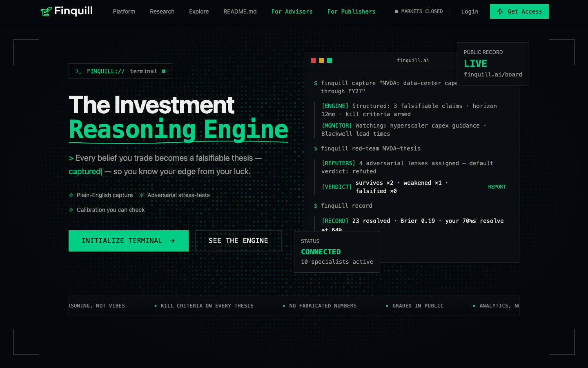
Task: Click the lightning bolt icon in Get Access
Action: 500,11
